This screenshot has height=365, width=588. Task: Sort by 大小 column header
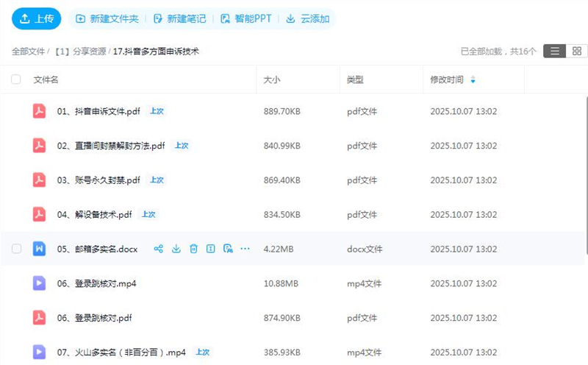[x=272, y=79]
